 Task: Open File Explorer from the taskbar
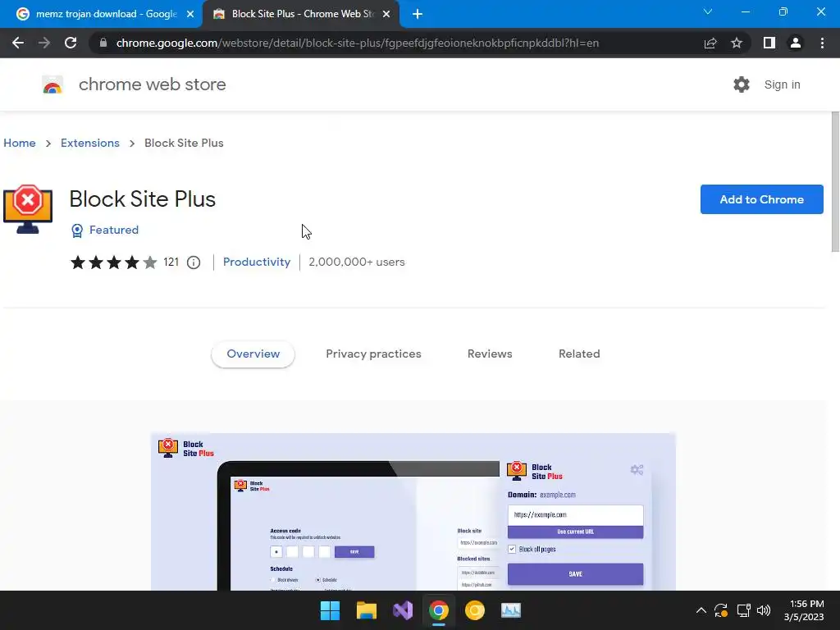coord(367,610)
